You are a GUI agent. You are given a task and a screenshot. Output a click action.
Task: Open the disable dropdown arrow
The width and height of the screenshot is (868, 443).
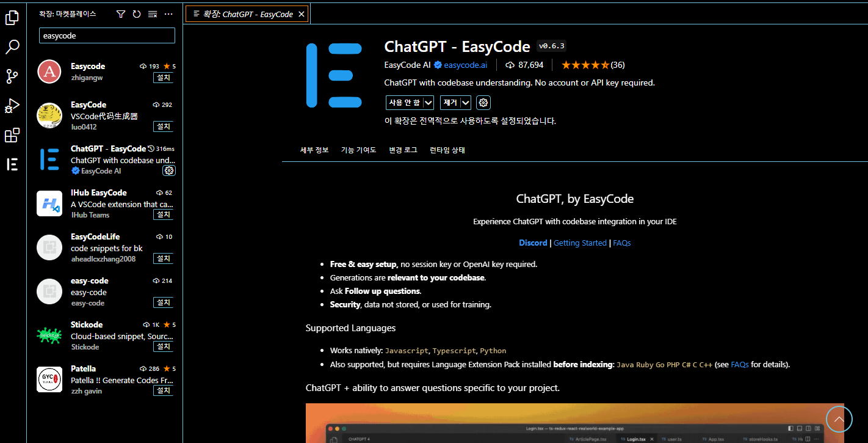[429, 103]
